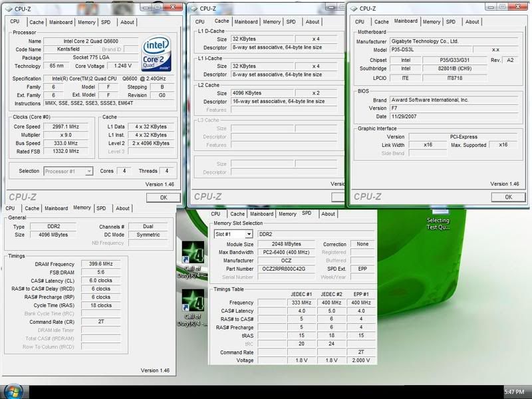Select the code name value 'Kentsfield'

[x=68, y=49]
